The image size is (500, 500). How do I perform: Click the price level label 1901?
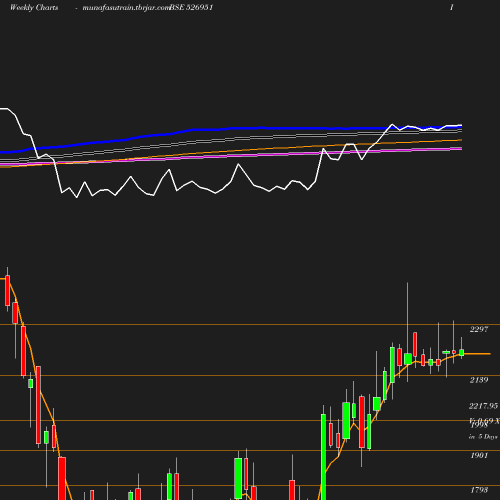479,455
